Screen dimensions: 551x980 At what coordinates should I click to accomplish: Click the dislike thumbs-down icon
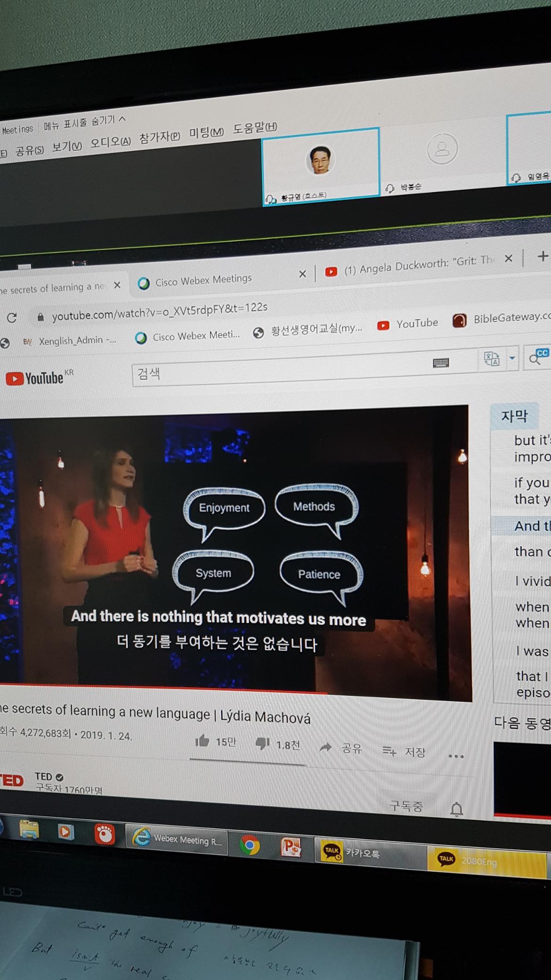click(x=262, y=744)
